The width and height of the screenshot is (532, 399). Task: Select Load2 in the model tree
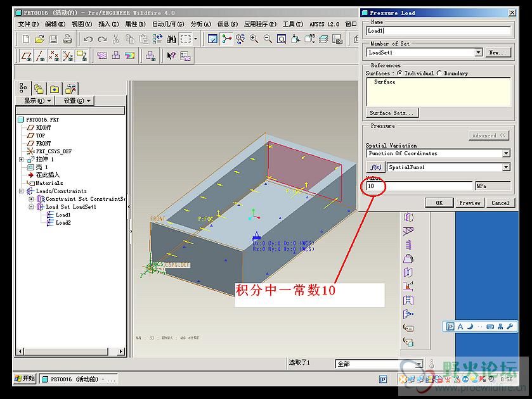pyautogui.click(x=63, y=223)
